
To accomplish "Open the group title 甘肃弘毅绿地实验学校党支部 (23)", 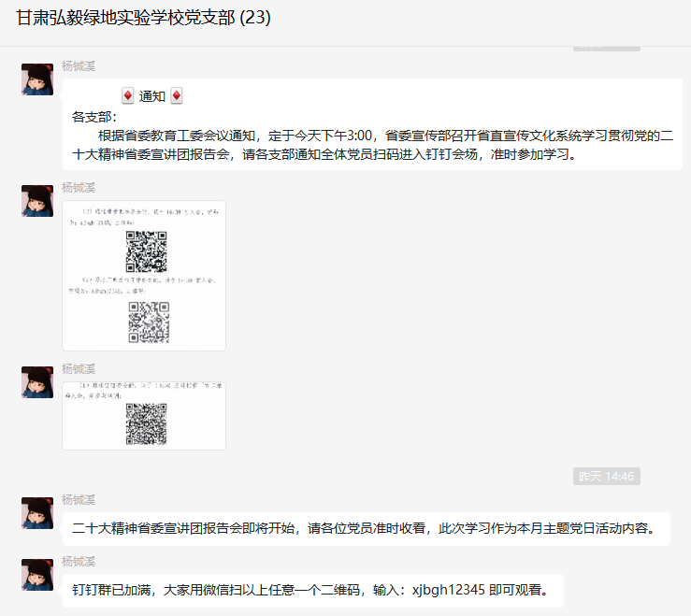I will (143, 18).
